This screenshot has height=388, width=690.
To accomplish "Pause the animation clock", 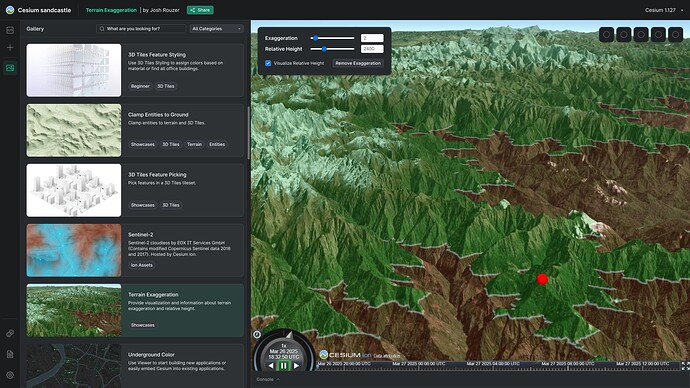I will 283,366.
